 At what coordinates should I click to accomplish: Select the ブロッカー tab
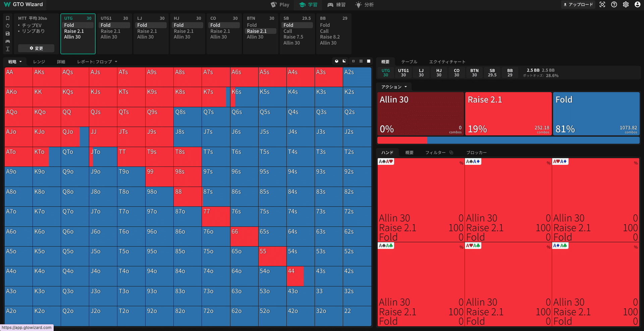476,153
